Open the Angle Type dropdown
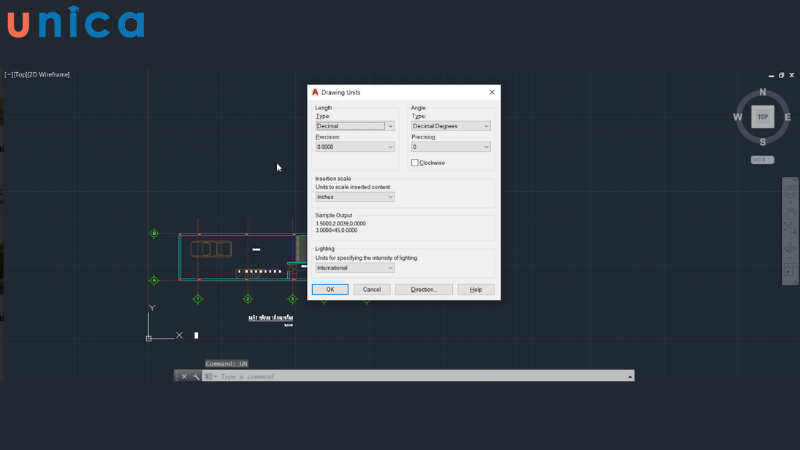 (451, 126)
